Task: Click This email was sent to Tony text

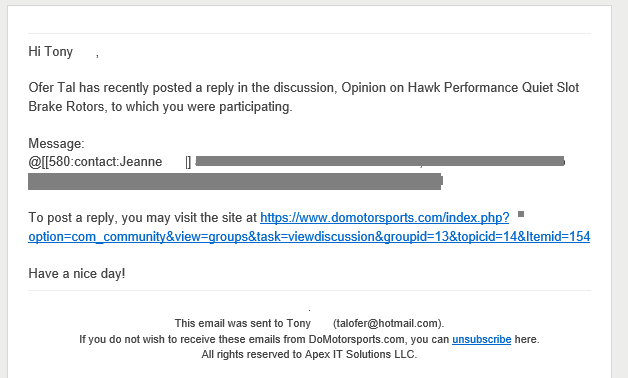Action: [x=243, y=323]
